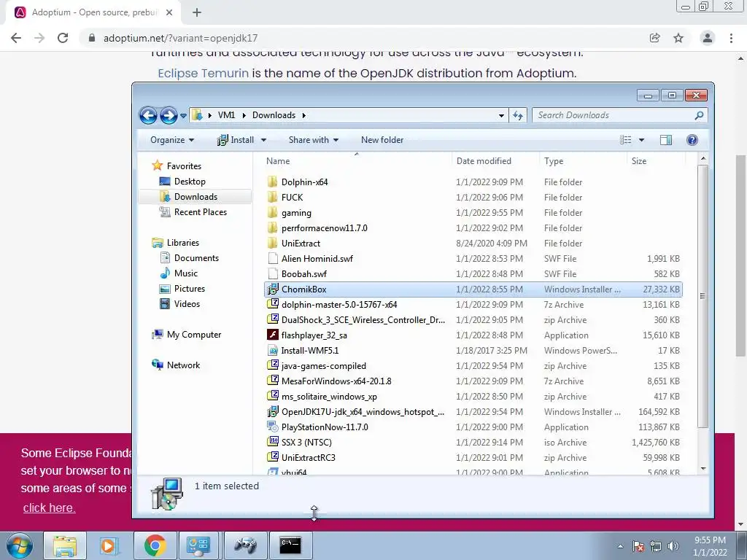747x560 pixels.
Task: Select ChomikBox installer icon
Action: (x=273, y=289)
